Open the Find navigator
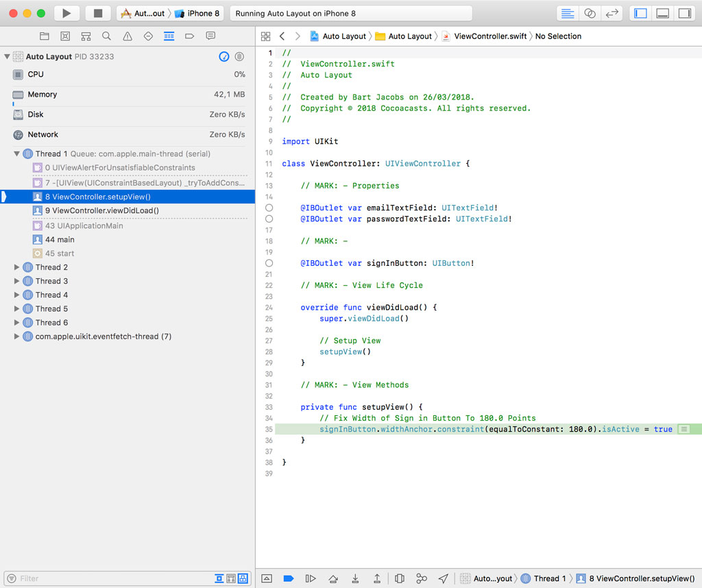The image size is (702, 588). [105, 36]
